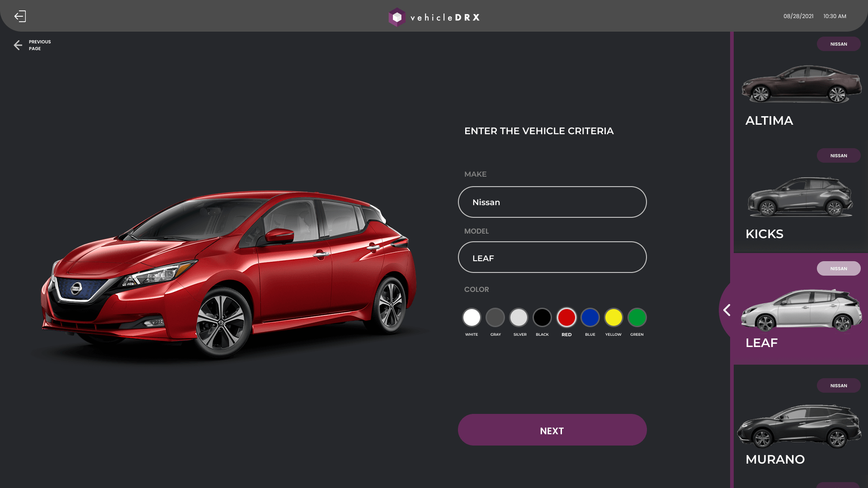The width and height of the screenshot is (868, 488).
Task: Click the WHITE label under the swatch
Action: click(472, 334)
